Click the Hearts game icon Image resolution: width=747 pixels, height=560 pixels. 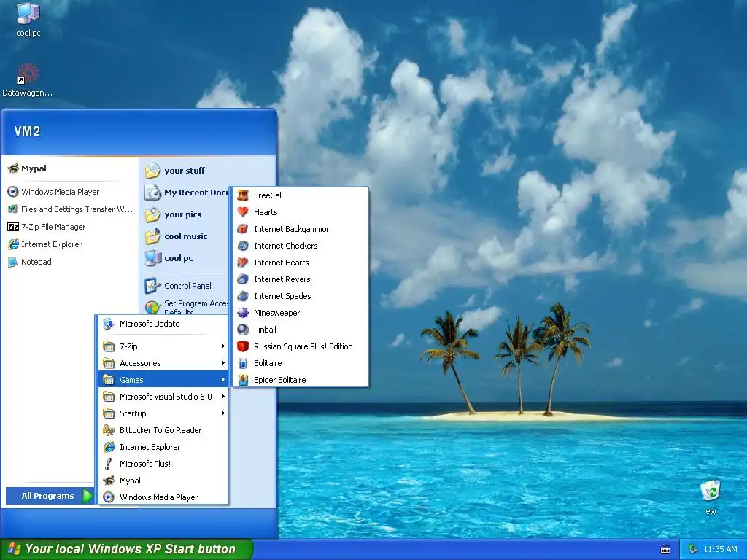click(243, 212)
